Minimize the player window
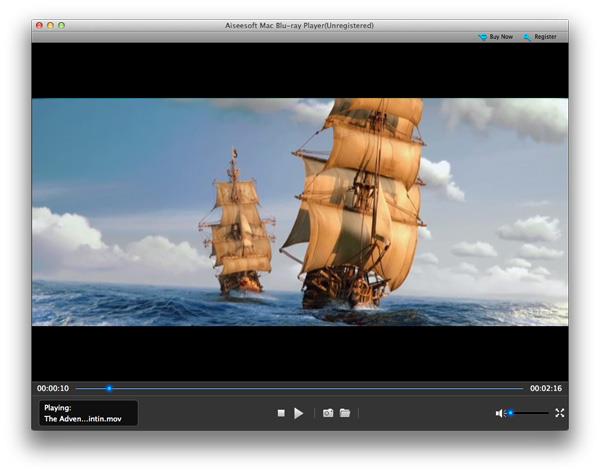Screen dimensions: 600x474 point(51,26)
